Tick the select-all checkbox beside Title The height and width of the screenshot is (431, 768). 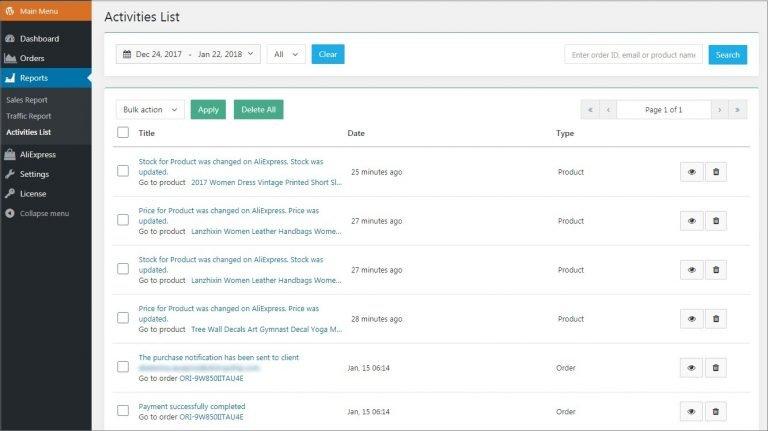(x=123, y=132)
